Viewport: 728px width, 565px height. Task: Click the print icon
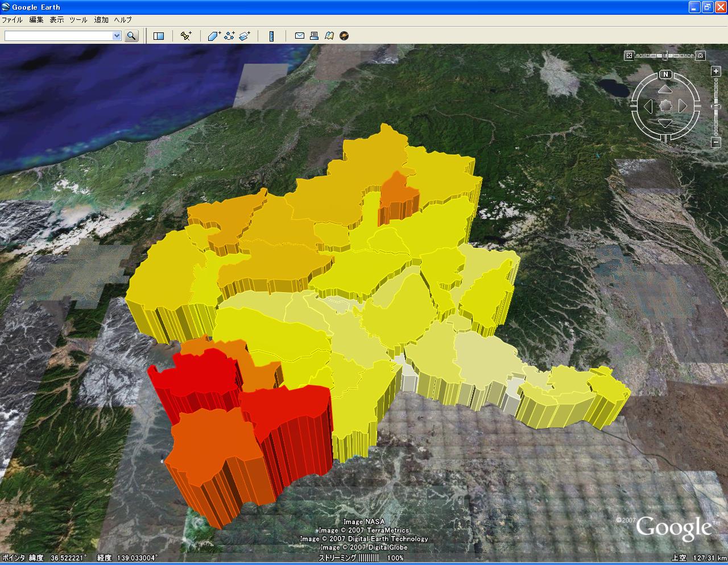coord(314,36)
